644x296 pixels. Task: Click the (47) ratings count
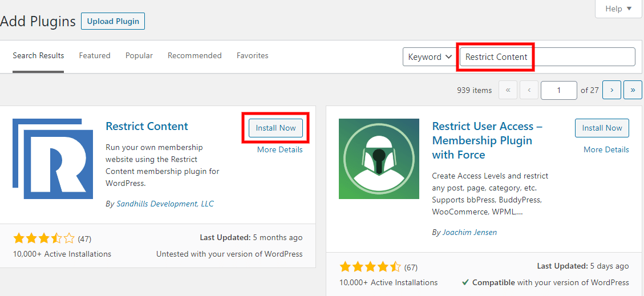[84, 238]
